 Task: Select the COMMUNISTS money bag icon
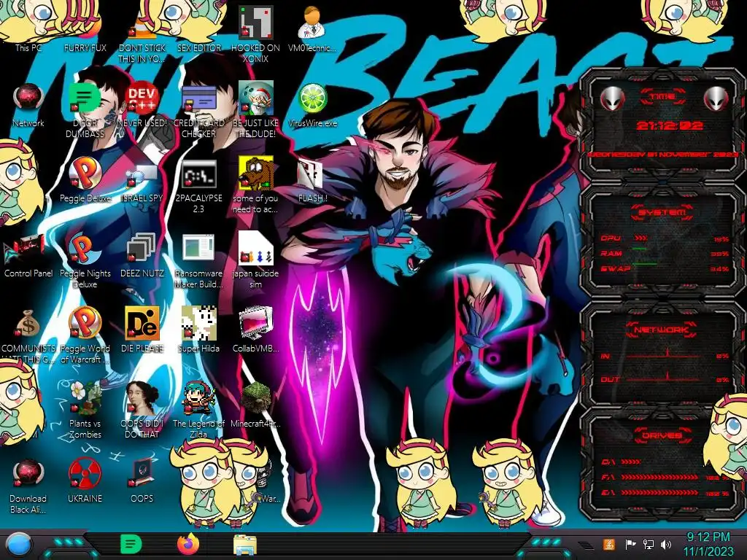28,335
